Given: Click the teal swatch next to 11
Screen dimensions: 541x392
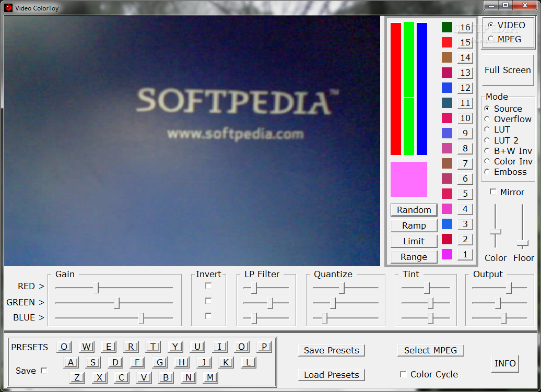Looking at the screenshot, I should [x=447, y=103].
